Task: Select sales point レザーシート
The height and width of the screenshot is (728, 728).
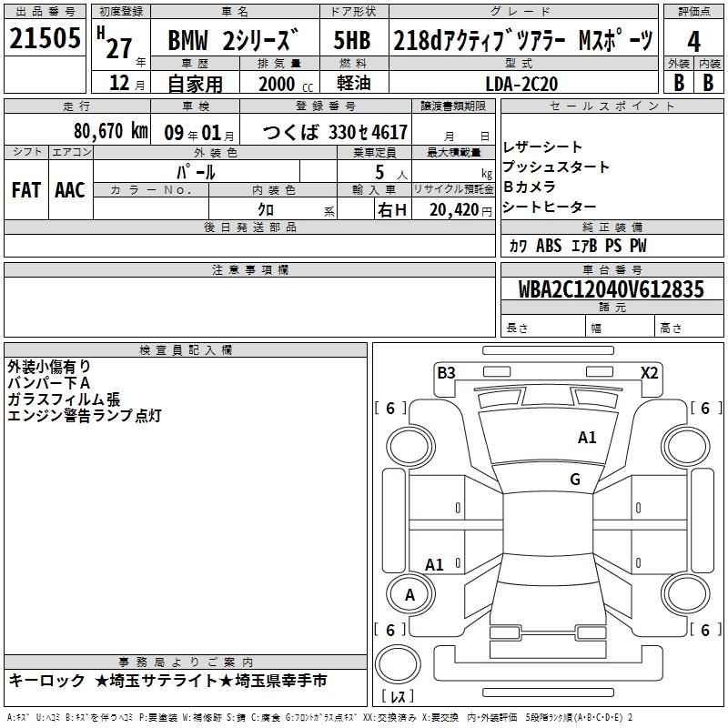Action: [542, 147]
